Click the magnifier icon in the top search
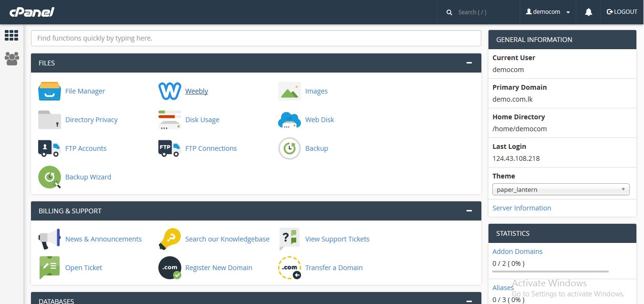Image resolution: width=644 pixels, height=304 pixels. tap(449, 12)
